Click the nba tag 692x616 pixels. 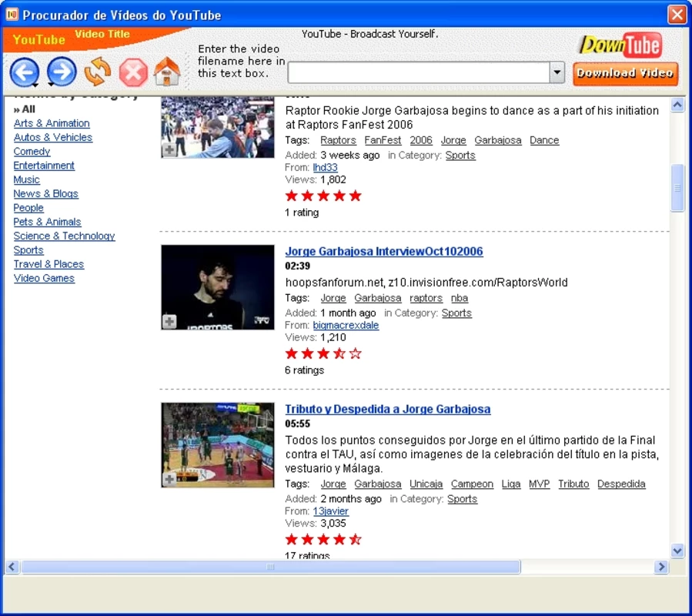pyautogui.click(x=460, y=298)
